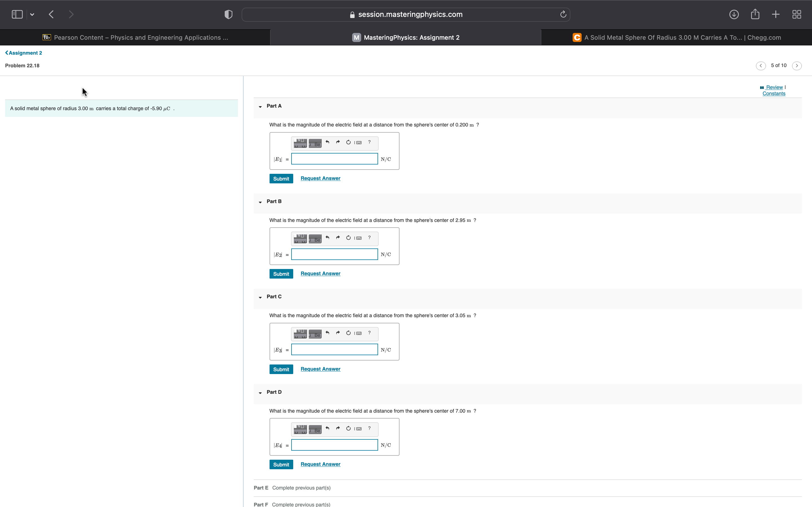Click the reset icon in Part C's equation toolbar
812x507 pixels.
point(348,333)
